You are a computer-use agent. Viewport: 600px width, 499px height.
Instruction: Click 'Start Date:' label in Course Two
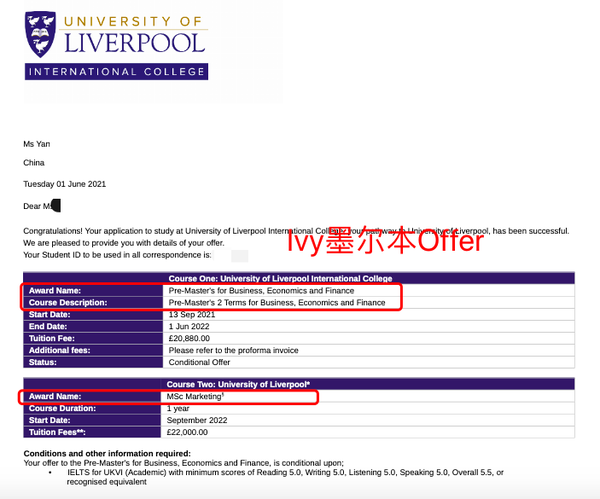pyautogui.click(x=49, y=420)
